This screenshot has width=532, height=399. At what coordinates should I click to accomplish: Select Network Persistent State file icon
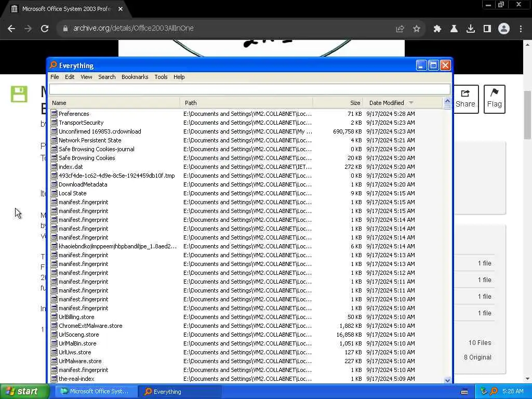[x=54, y=140]
